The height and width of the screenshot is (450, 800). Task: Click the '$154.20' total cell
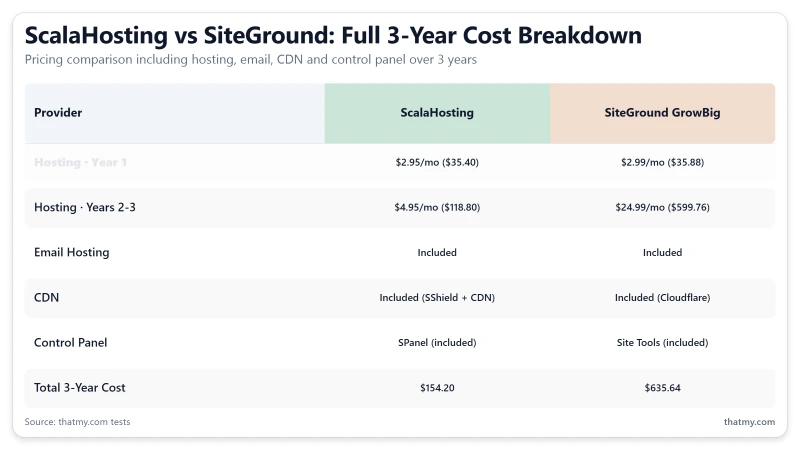point(437,388)
